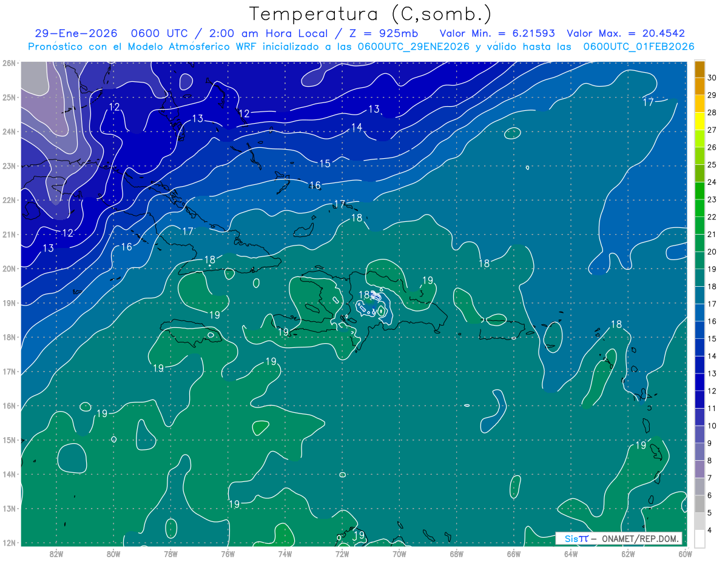
Task: Click the '20N' latitude axis label
Action: click(x=8, y=269)
